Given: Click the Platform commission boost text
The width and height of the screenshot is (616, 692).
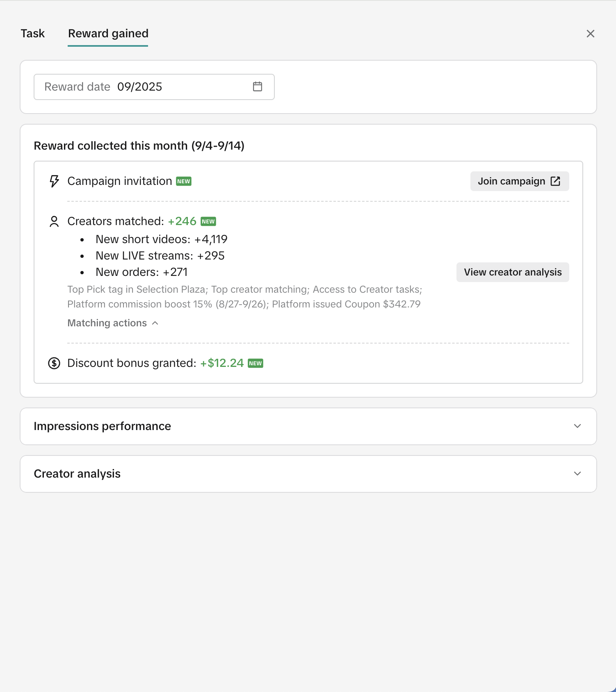Looking at the screenshot, I should 139,304.
